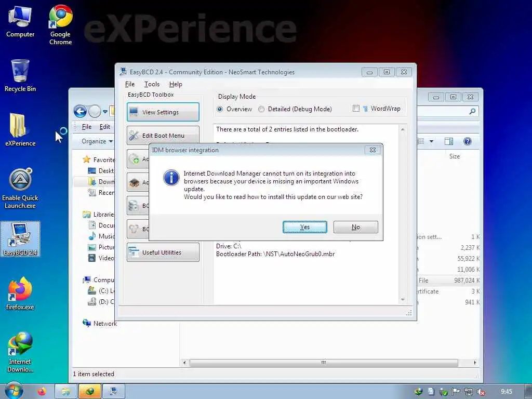Viewport: 532px width, 399px height.
Task: Select Enable Quick Launch.exe desktop icon
Action: point(20,188)
